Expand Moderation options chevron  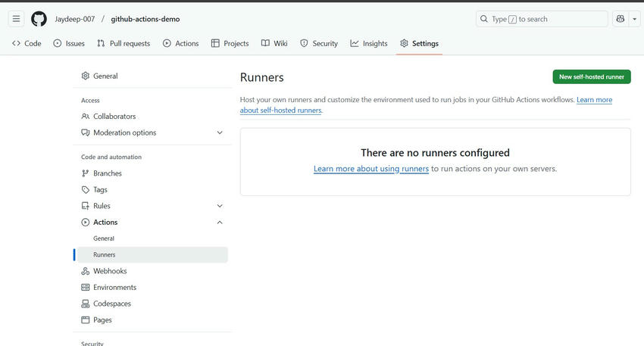[220, 132]
